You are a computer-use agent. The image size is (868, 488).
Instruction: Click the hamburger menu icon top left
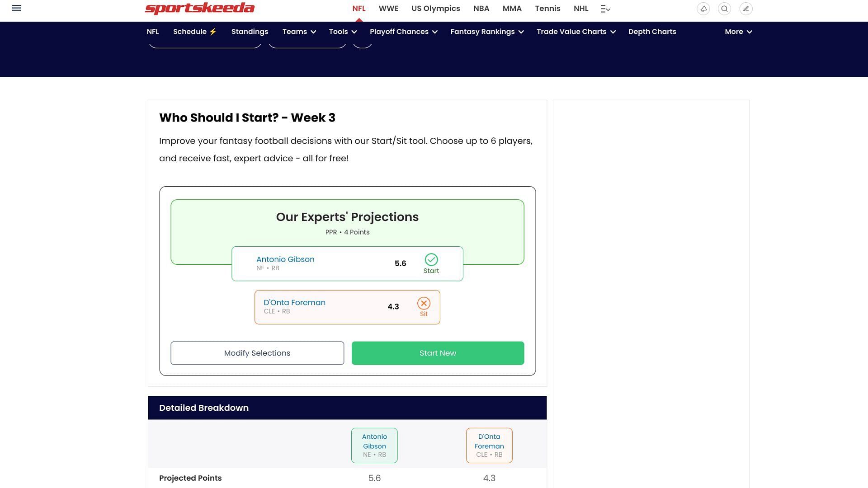tap(17, 7)
